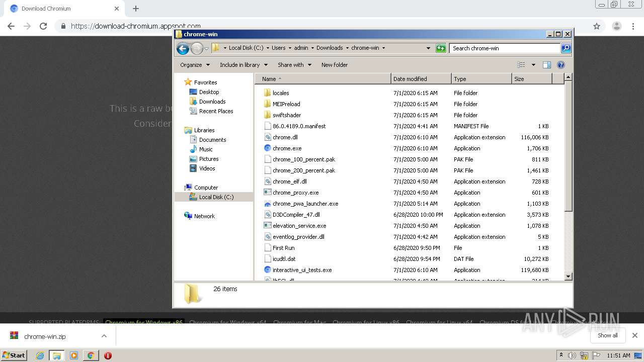Viewport: 644px width, 362px height.
Task: Select the icudtl.dat file name
Action: click(x=284, y=259)
